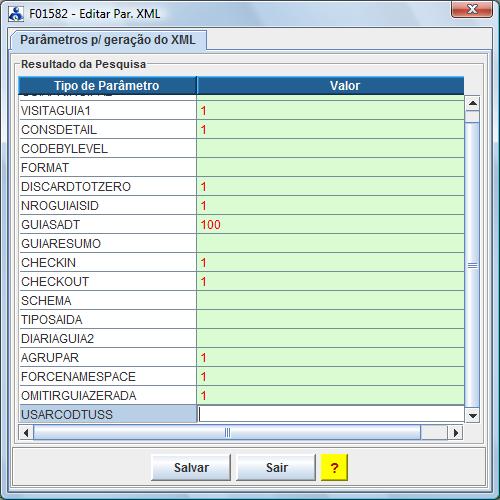Click the horizontal scrollbar right arrow
Screen dimensions: 500x500
click(455, 433)
